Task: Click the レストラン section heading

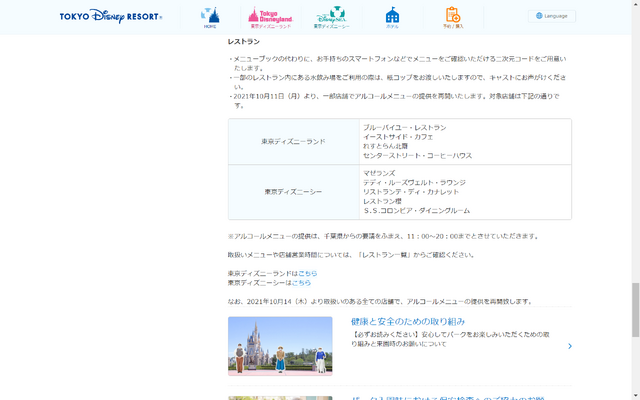Action: pos(244,42)
